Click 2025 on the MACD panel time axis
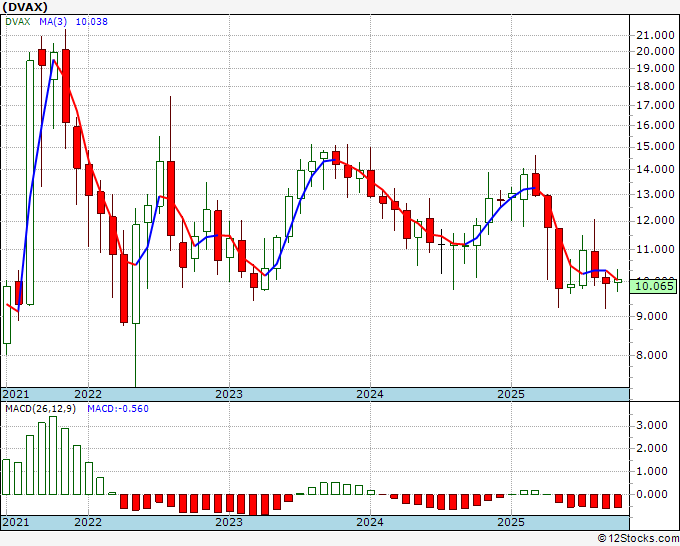The width and height of the screenshot is (680, 546). pyautogui.click(x=511, y=522)
